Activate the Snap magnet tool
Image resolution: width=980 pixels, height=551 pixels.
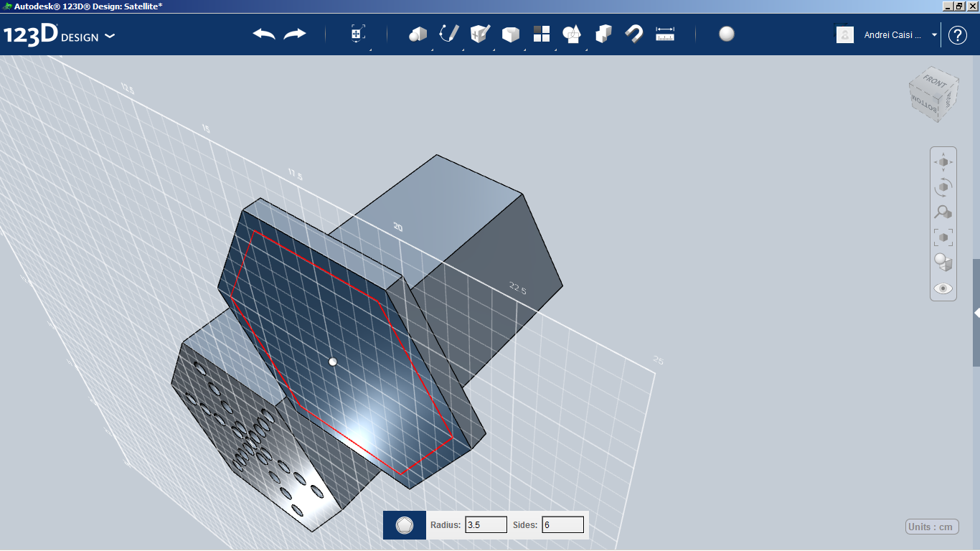pos(633,34)
